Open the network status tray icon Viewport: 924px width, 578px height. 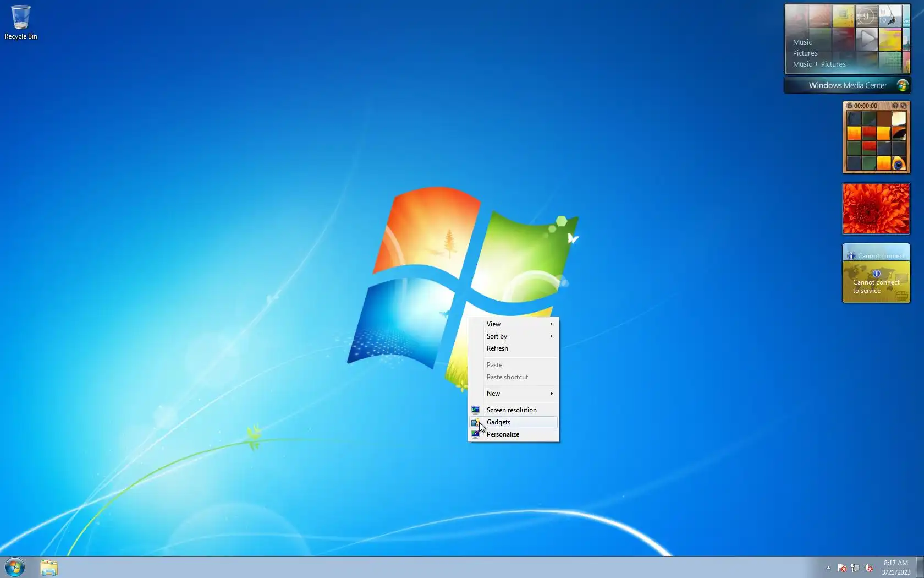pyautogui.click(x=855, y=568)
